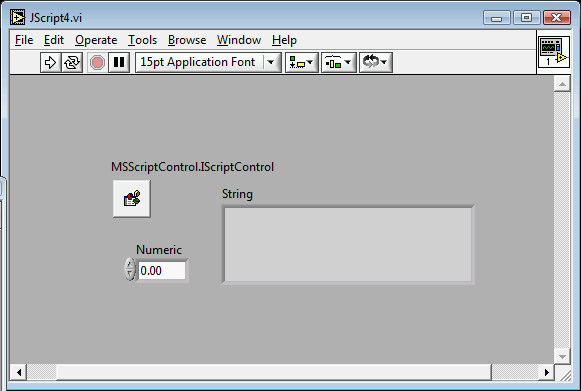
Task: Click the Run Continuously button
Action: (x=72, y=62)
